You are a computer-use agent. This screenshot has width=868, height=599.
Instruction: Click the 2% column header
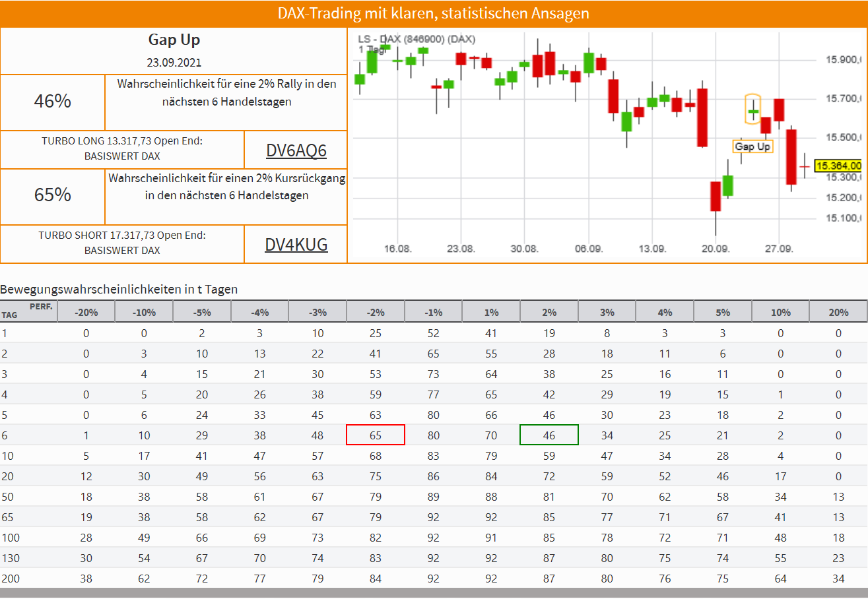coord(549,312)
